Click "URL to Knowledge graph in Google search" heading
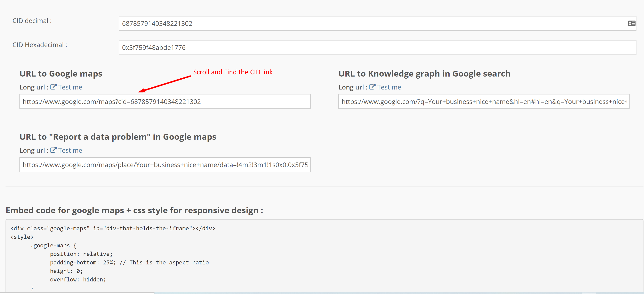The width and height of the screenshot is (644, 294). [x=424, y=73]
